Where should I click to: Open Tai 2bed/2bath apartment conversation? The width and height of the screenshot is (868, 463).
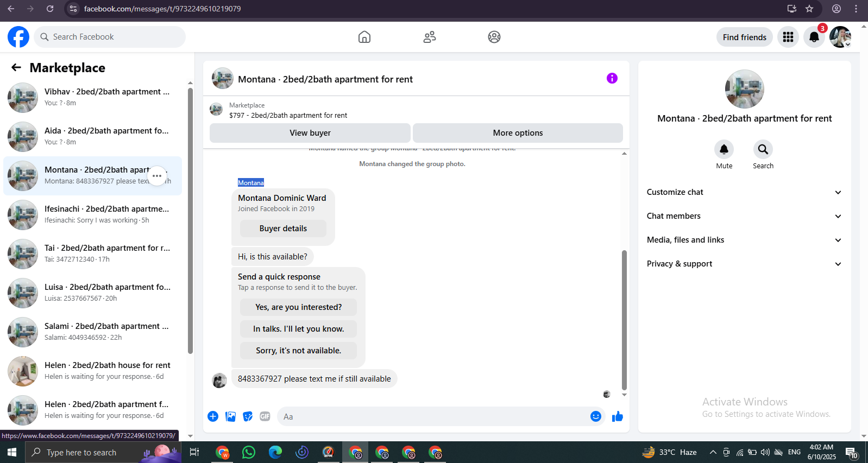tap(92, 254)
